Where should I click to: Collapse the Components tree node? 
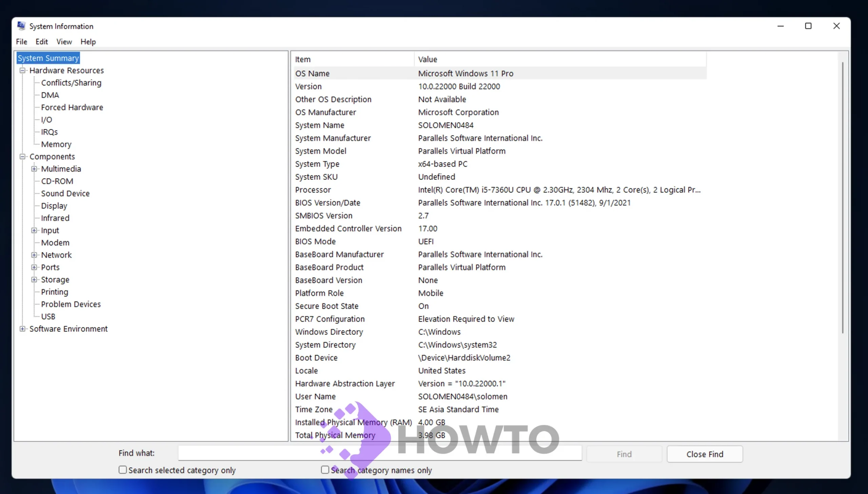click(x=22, y=157)
